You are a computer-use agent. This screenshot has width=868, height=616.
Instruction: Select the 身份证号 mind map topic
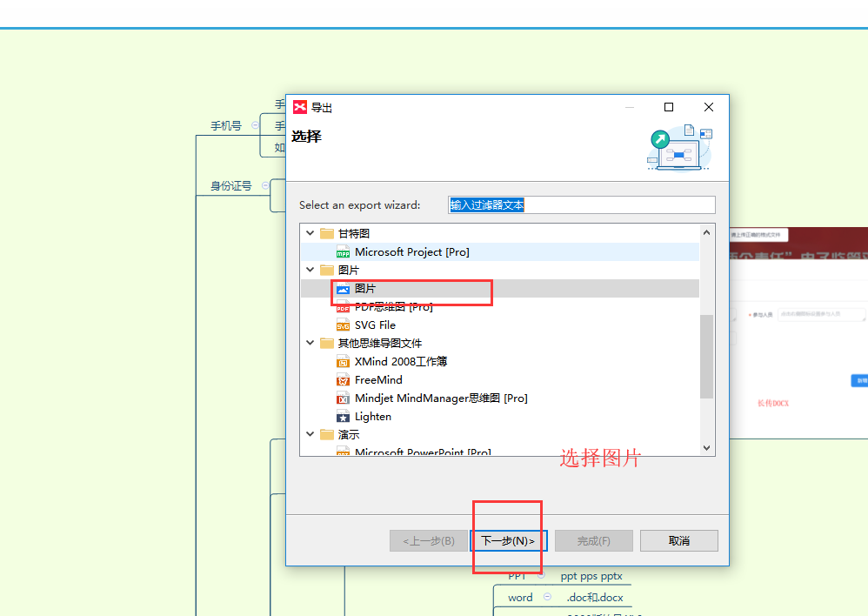pyautogui.click(x=230, y=186)
